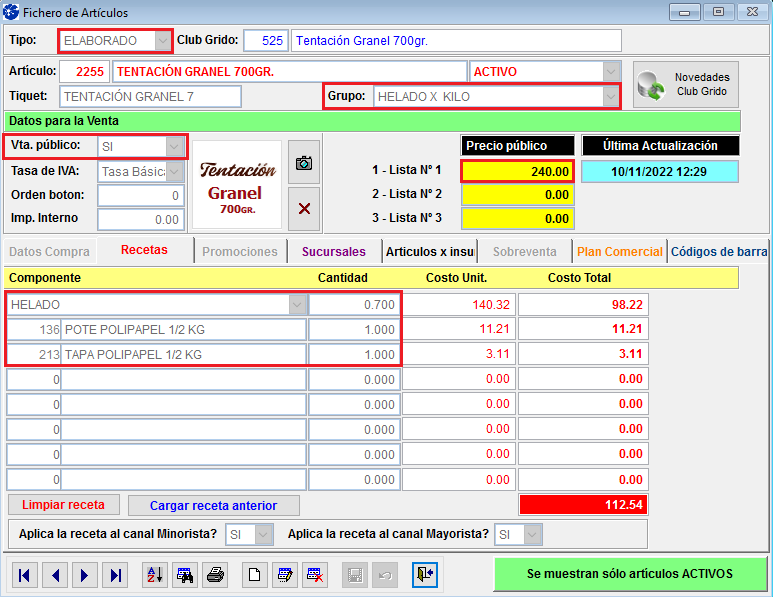Open the Tipo dropdown showing ELABORADO

pos(164,41)
